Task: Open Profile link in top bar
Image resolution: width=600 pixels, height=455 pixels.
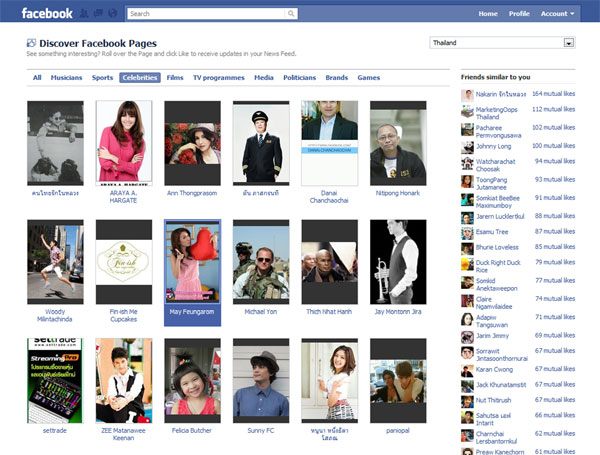Action: 519,14
